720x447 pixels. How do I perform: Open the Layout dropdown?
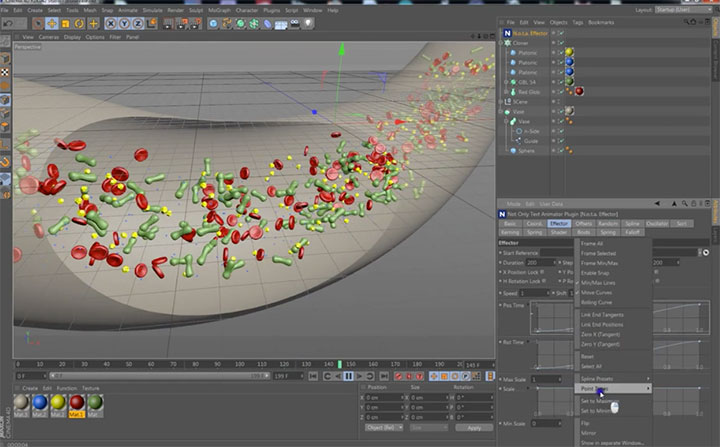pos(684,10)
